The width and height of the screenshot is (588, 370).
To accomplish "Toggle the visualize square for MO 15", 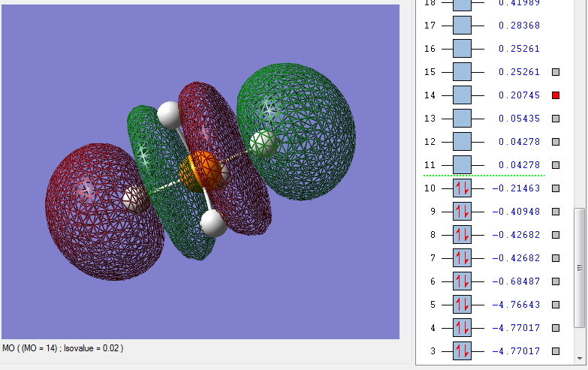I will click(556, 72).
